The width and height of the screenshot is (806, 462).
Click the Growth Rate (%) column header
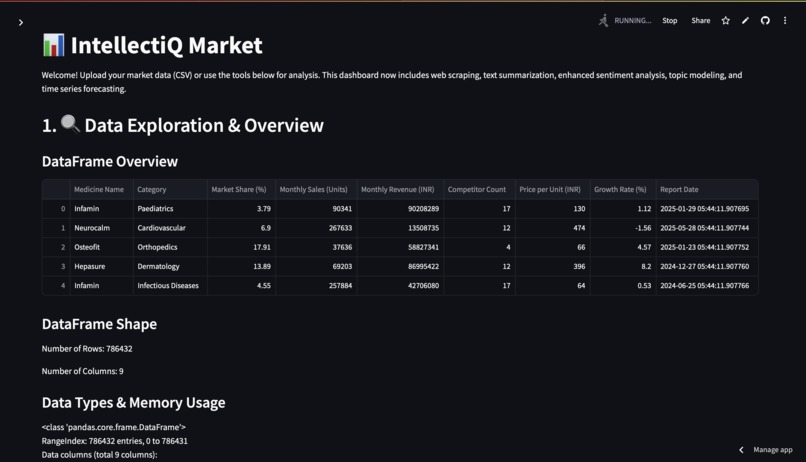tap(622, 189)
